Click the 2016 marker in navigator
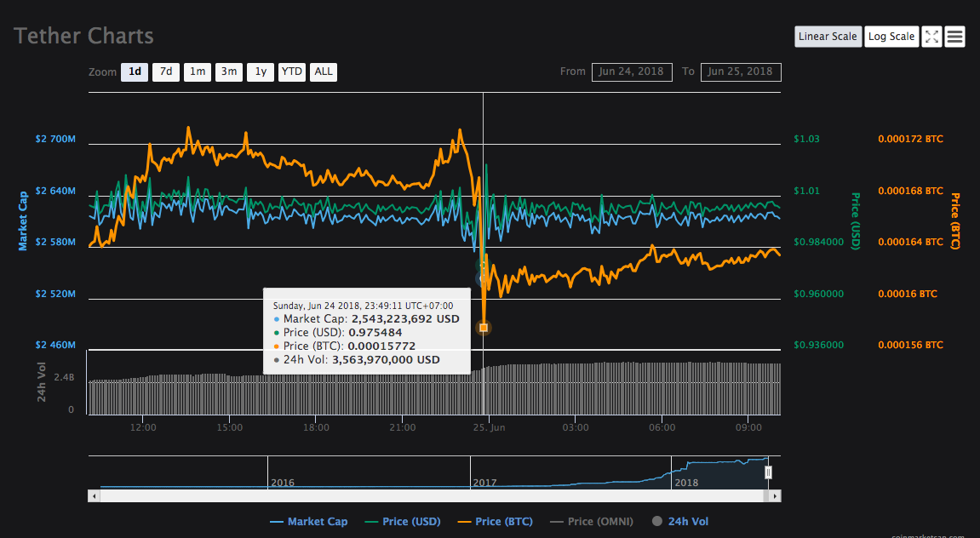Image resolution: width=980 pixels, height=538 pixels. tap(283, 483)
